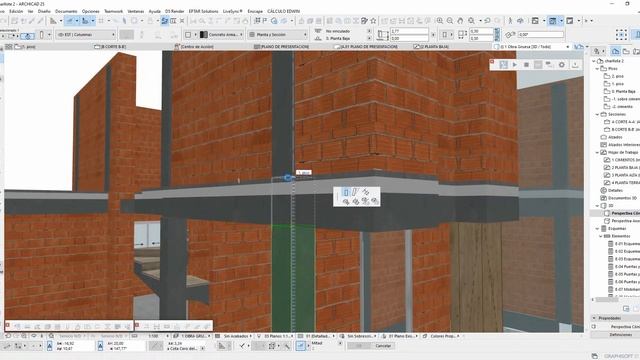Click the export download icon in render palette
The height and width of the screenshot is (360, 640).
575,65
